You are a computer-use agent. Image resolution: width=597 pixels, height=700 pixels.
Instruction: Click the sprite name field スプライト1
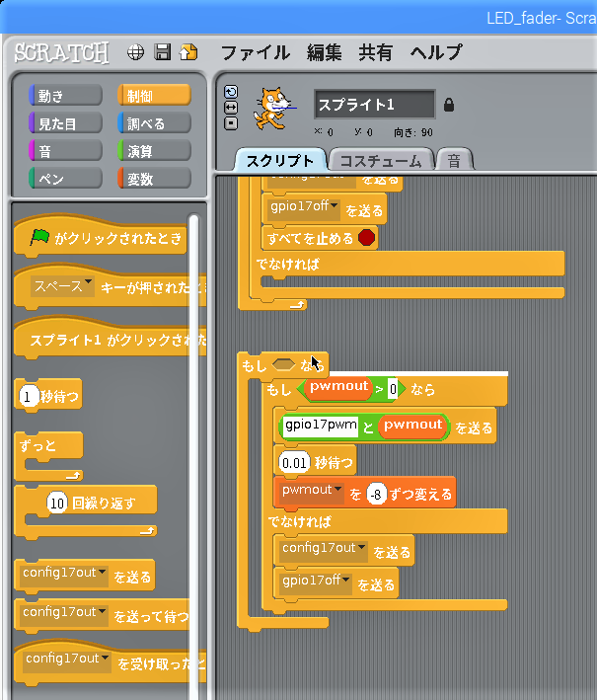tap(374, 105)
